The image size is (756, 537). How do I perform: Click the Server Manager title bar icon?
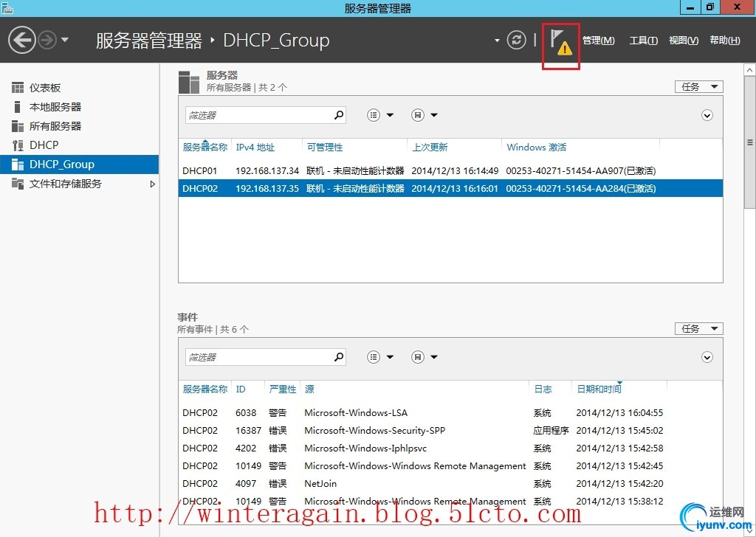[x=7, y=7]
